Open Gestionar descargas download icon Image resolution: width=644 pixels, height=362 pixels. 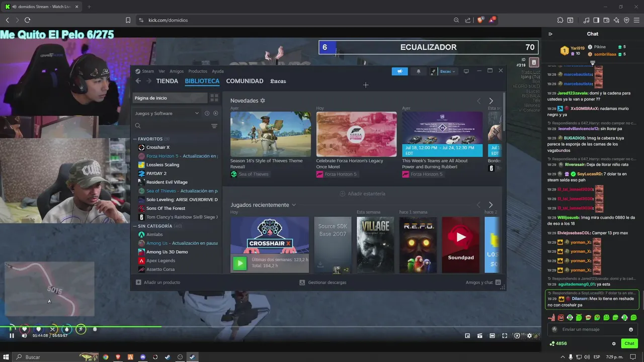[302, 283]
